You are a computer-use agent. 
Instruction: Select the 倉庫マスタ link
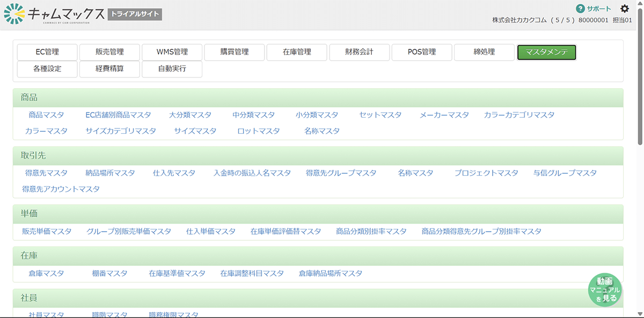click(x=46, y=273)
